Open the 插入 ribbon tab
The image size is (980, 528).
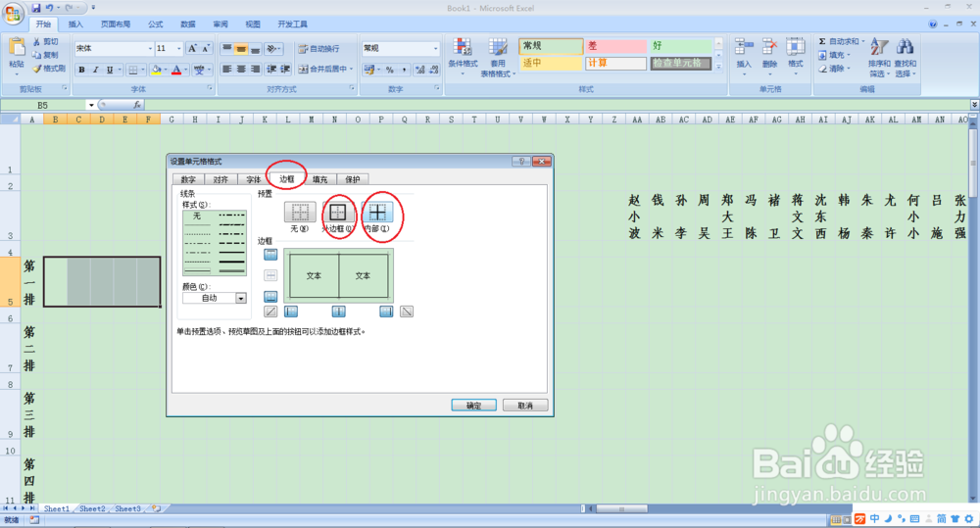pyautogui.click(x=75, y=24)
